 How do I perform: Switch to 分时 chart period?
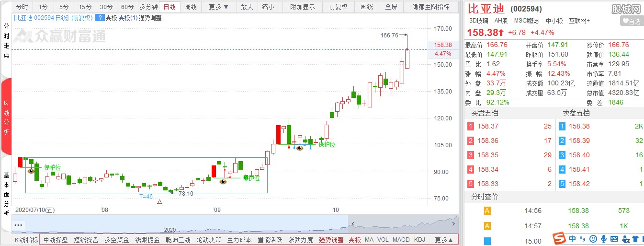pos(22,7)
